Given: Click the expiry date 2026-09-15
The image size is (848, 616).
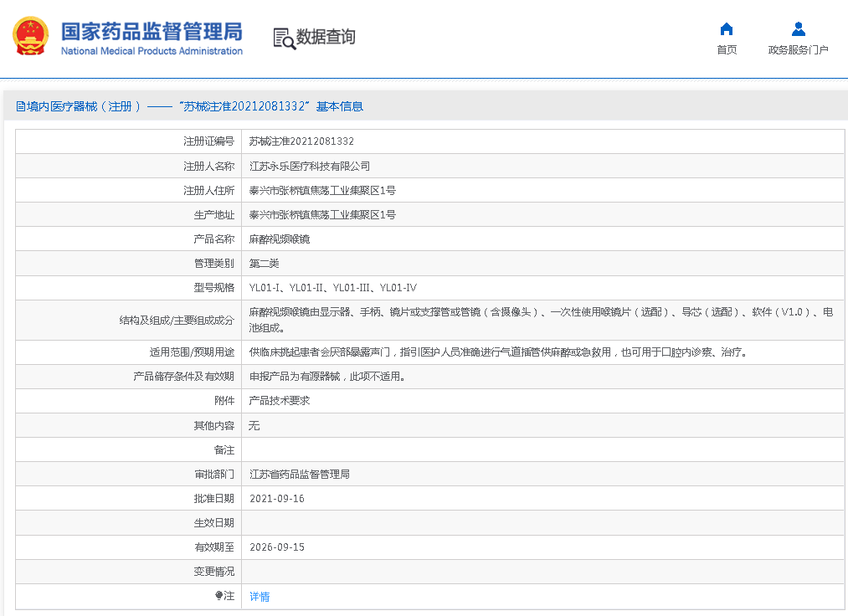Looking at the screenshot, I should tap(277, 547).
